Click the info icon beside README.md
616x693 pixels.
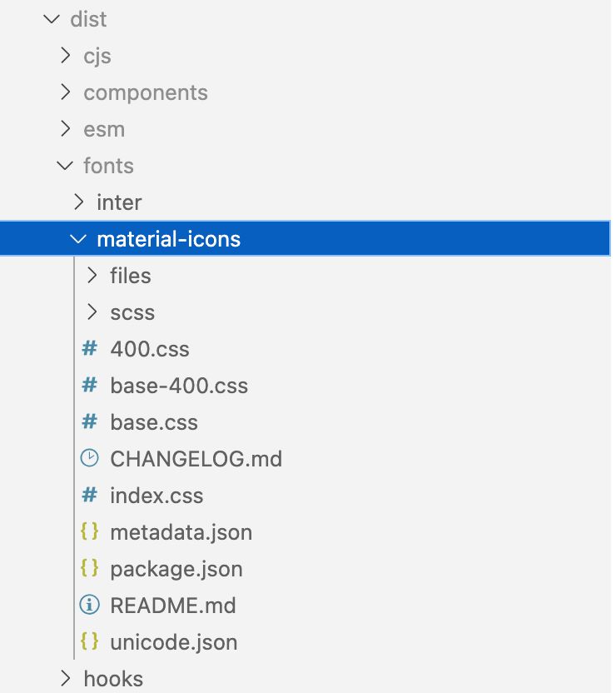pos(90,605)
